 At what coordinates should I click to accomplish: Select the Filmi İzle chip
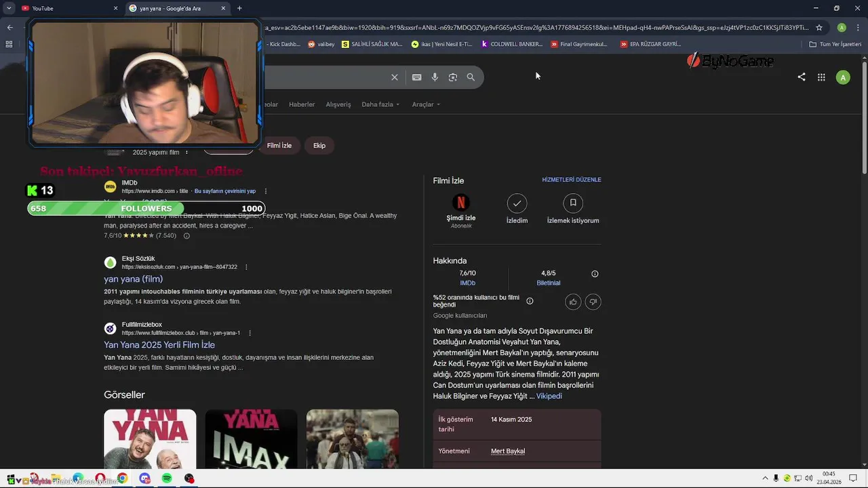(279, 146)
